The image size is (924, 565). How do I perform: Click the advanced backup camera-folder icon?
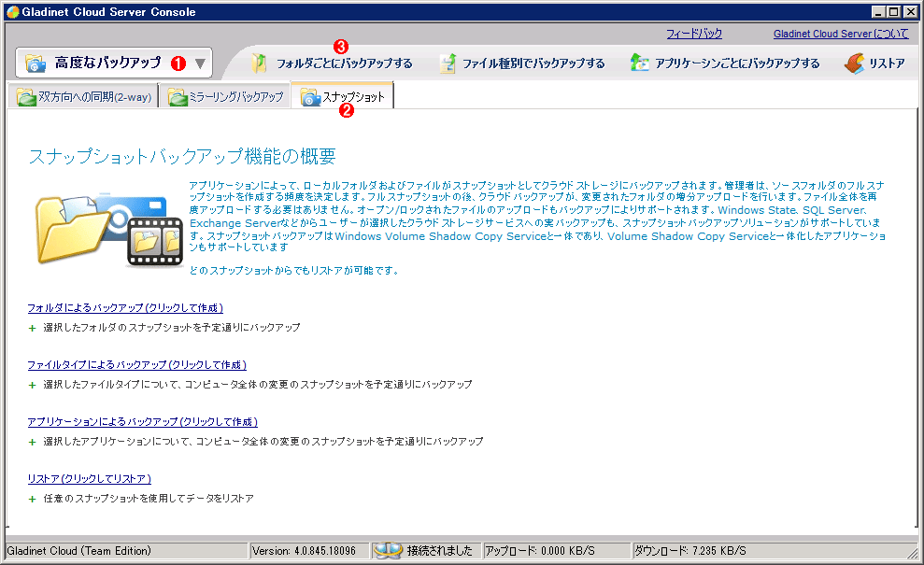[x=35, y=64]
